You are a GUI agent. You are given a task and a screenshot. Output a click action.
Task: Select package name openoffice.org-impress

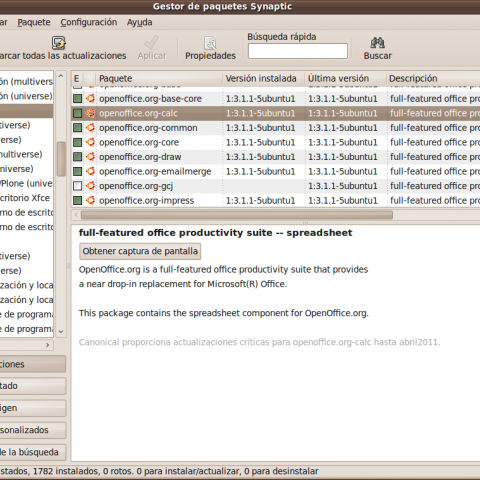[x=147, y=201]
